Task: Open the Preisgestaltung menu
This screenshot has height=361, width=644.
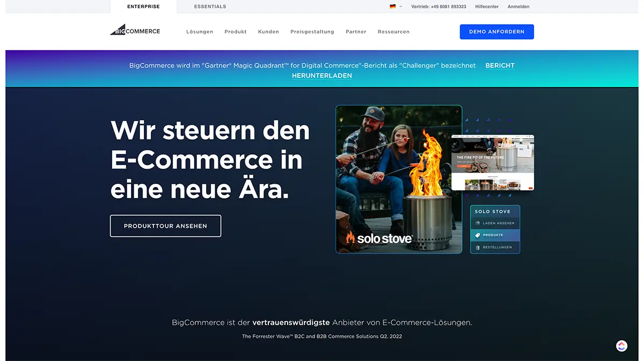Action: point(312,32)
